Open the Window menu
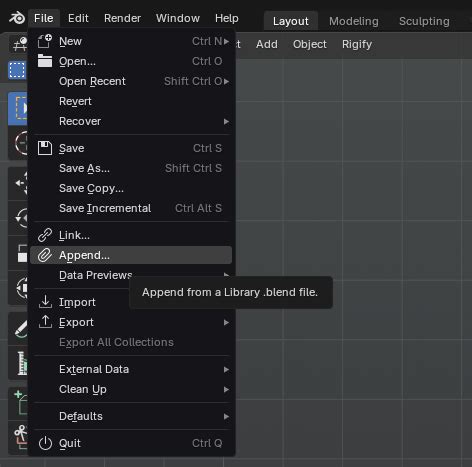The height and width of the screenshot is (467, 472). click(178, 18)
